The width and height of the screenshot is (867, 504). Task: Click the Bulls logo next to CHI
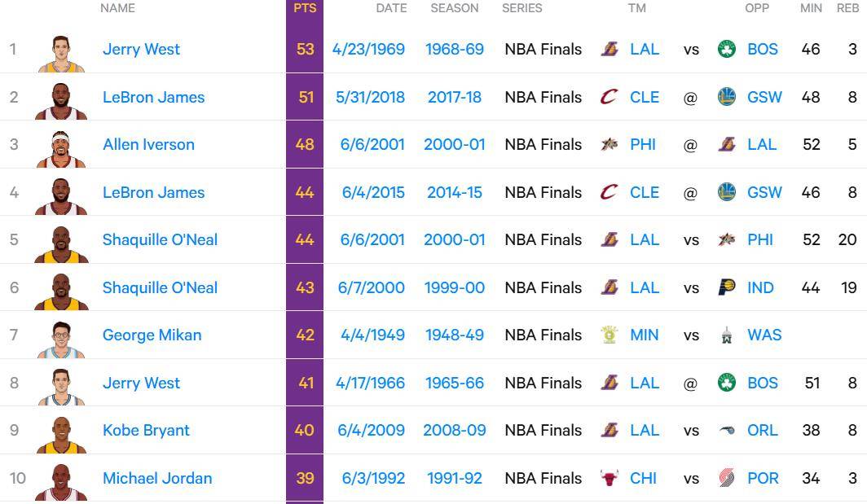click(609, 478)
